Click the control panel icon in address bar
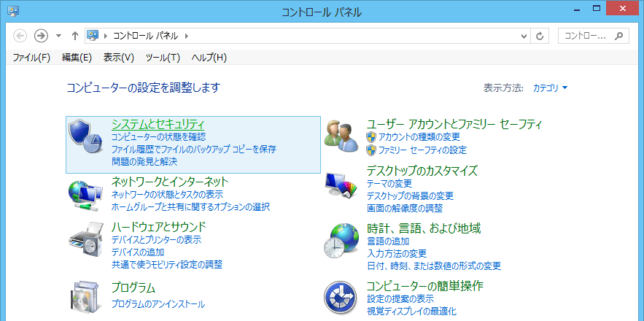 click(93, 36)
